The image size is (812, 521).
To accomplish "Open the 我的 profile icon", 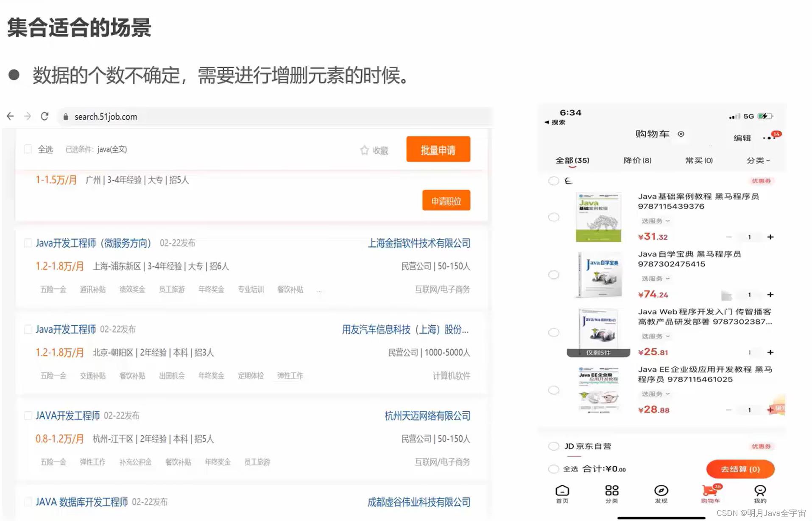I will coord(760,490).
